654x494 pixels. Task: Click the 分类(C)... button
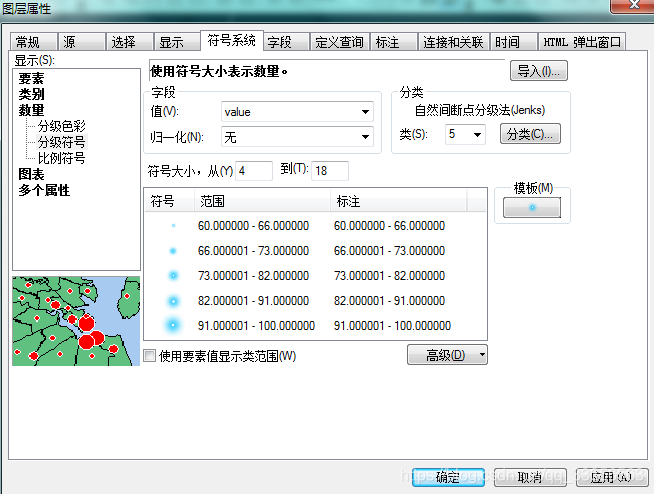[x=530, y=134]
